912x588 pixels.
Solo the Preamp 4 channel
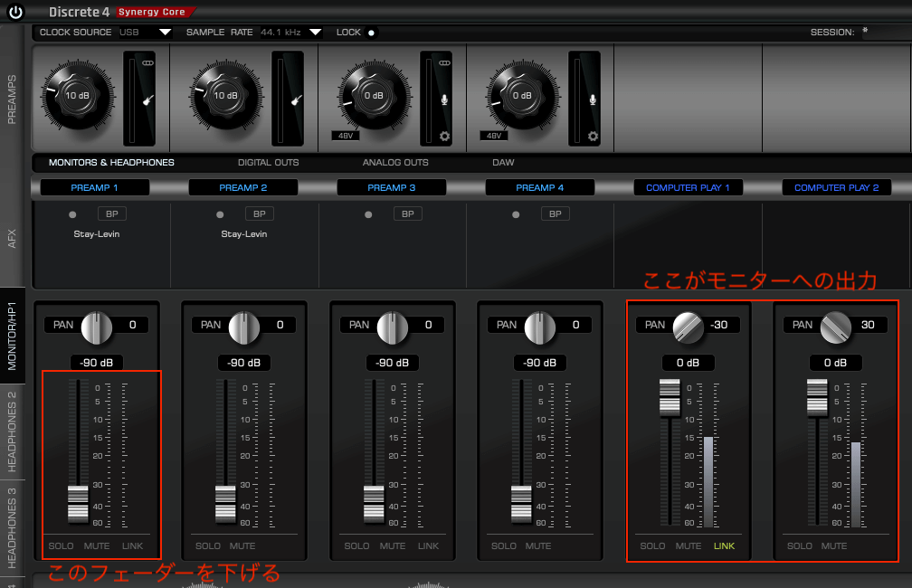[x=504, y=546]
